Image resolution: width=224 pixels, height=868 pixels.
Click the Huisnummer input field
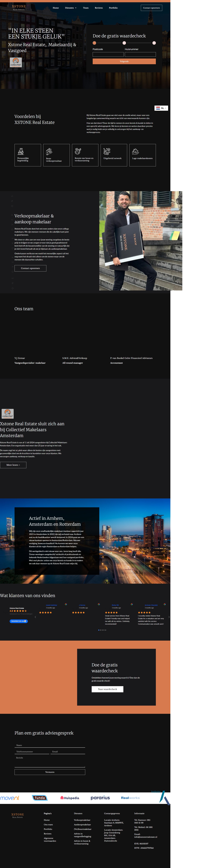point(140,54)
